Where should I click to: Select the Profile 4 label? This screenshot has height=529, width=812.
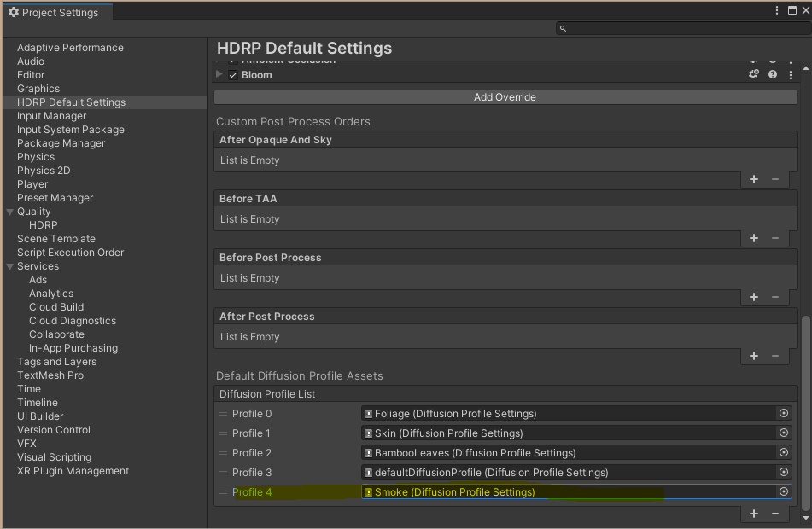coord(252,492)
